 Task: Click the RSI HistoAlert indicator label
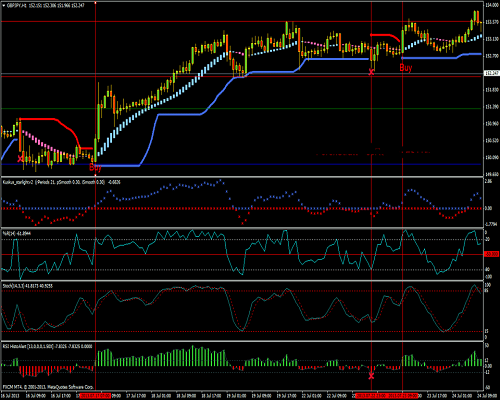tap(47, 346)
